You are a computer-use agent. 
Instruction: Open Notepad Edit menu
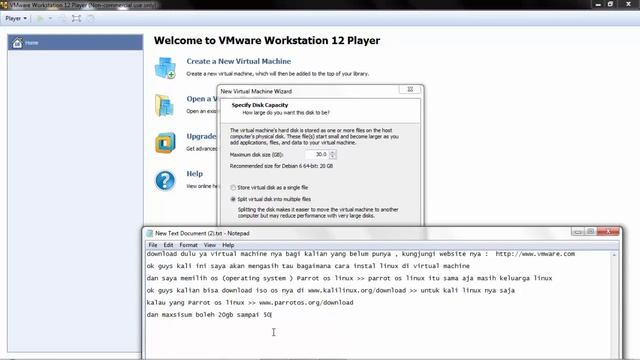[x=168, y=245]
